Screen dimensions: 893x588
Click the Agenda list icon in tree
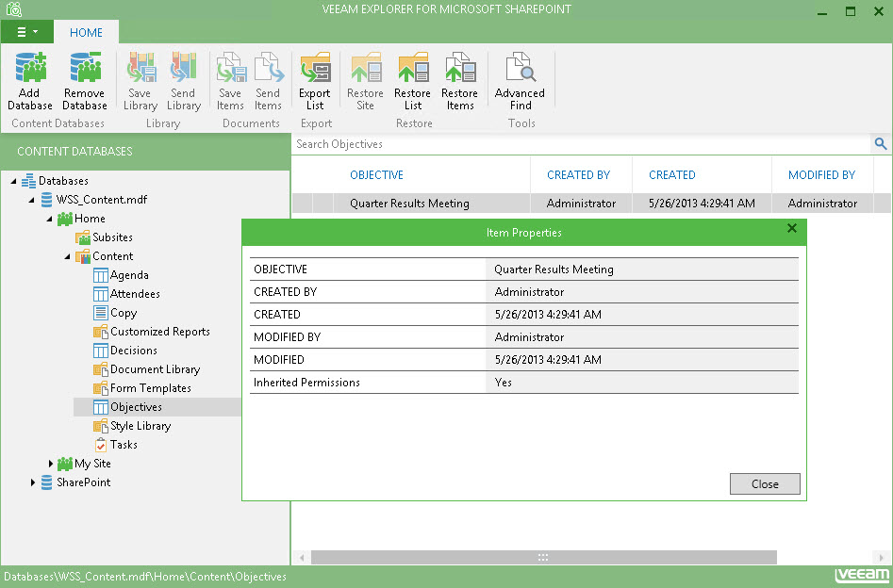click(x=100, y=275)
